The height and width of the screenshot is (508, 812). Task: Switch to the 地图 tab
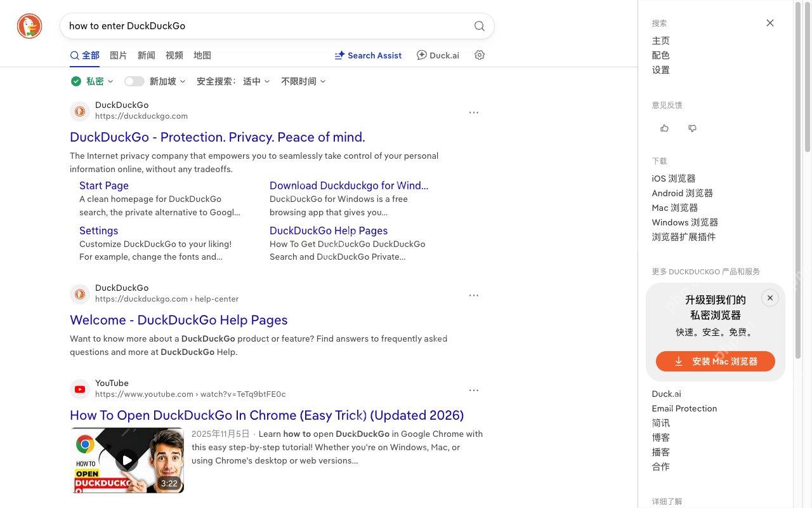tap(202, 55)
